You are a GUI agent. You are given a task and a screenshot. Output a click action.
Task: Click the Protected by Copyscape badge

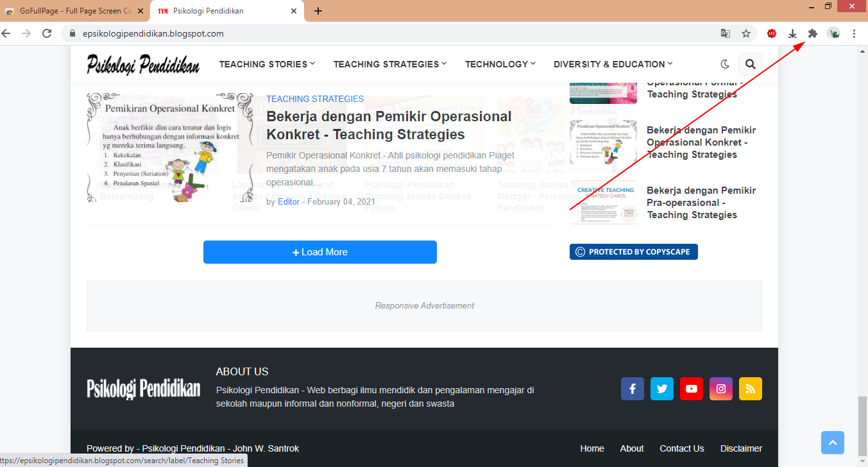tap(633, 251)
